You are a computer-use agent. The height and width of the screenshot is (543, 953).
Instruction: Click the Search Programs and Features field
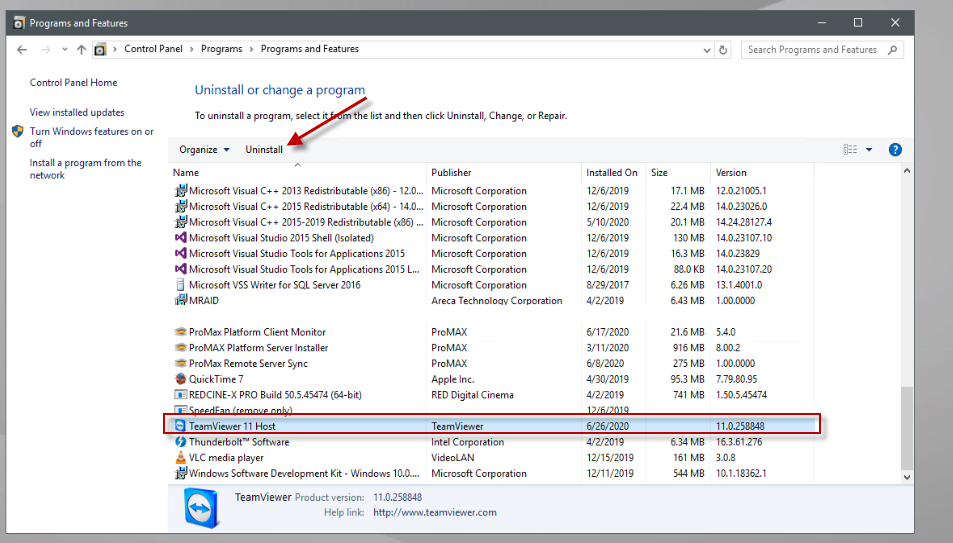pos(822,49)
